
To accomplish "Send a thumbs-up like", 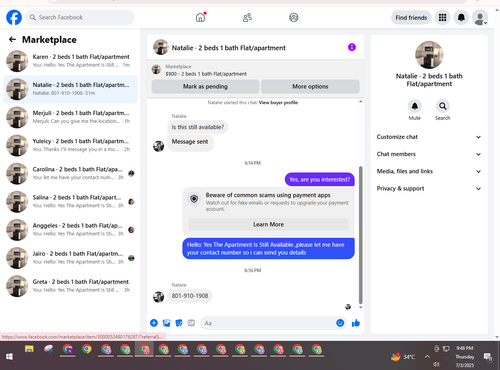I will pos(356,323).
